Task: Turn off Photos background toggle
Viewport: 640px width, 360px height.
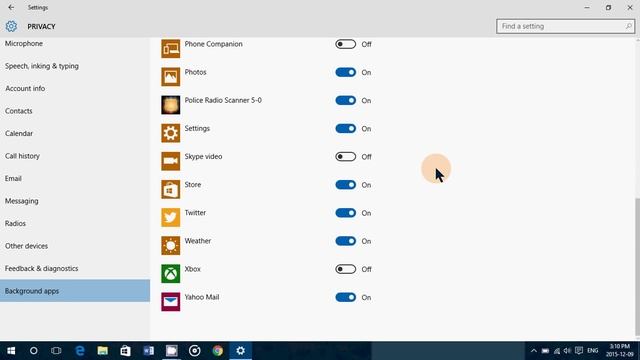Action: click(345, 72)
